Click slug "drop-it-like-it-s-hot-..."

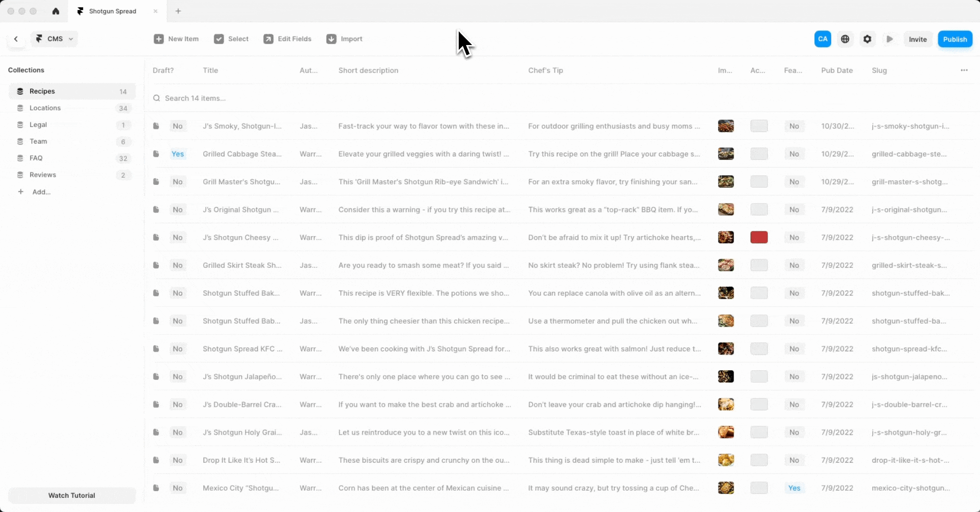[x=910, y=460]
